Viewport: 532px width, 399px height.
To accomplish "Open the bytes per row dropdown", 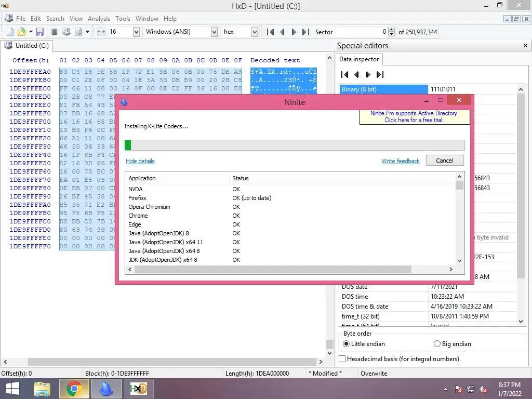I will [x=136, y=32].
